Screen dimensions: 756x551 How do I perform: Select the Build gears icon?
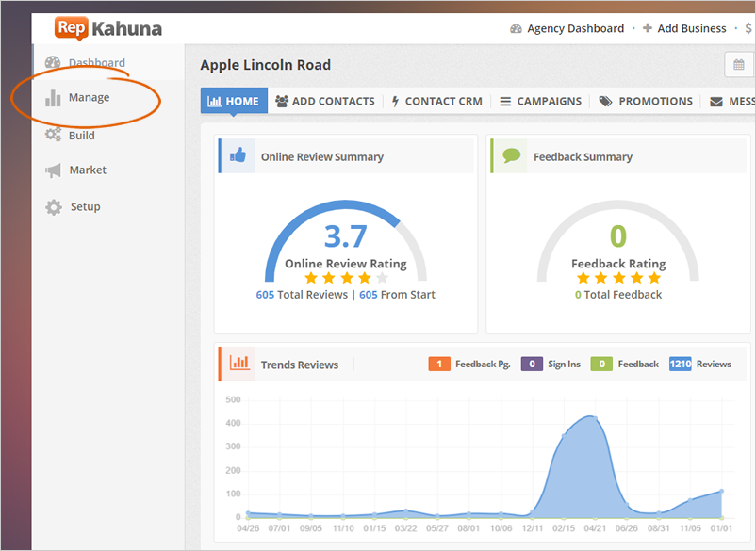(54, 136)
